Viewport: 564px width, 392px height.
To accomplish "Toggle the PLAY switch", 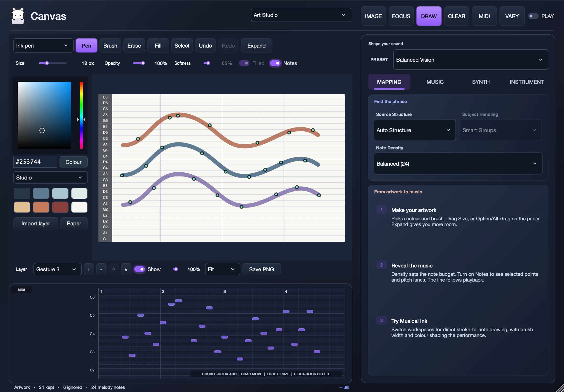I will 533,16.
